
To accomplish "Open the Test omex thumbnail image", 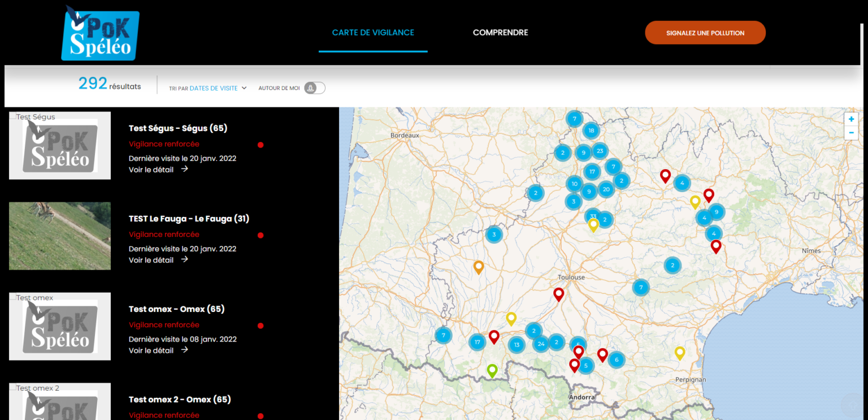I will 60,326.
